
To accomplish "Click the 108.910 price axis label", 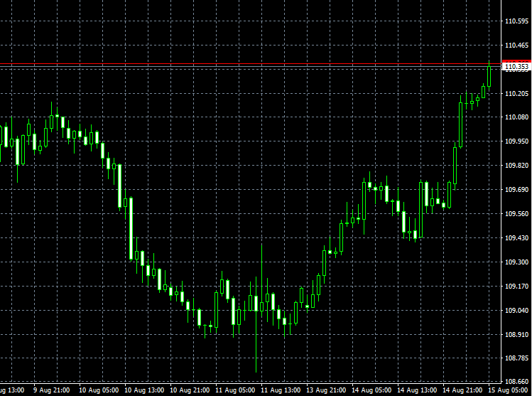I will click(517, 334).
